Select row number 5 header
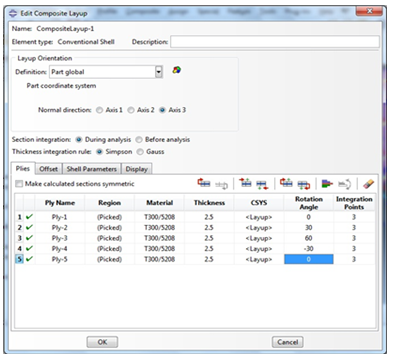Viewport: 393px width, 360px height. click(19, 259)
